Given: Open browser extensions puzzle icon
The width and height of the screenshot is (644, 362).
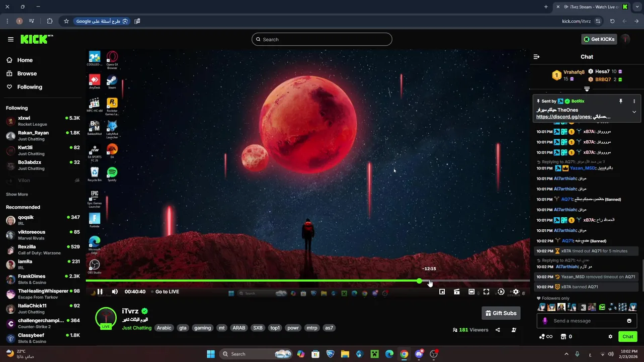Looking at the screenshot, I should point(49,21).
